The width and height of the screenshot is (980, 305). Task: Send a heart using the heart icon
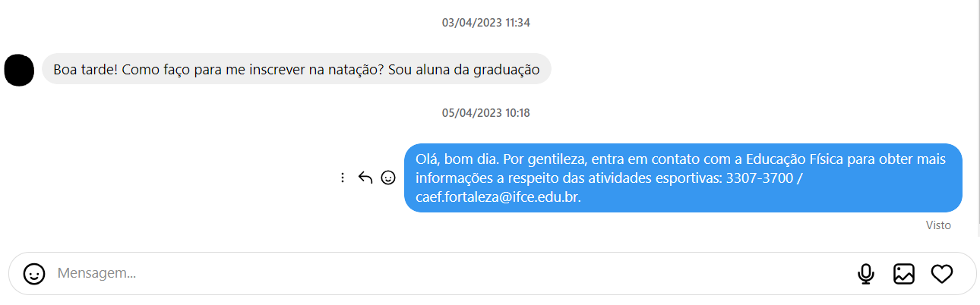[942, 274]
